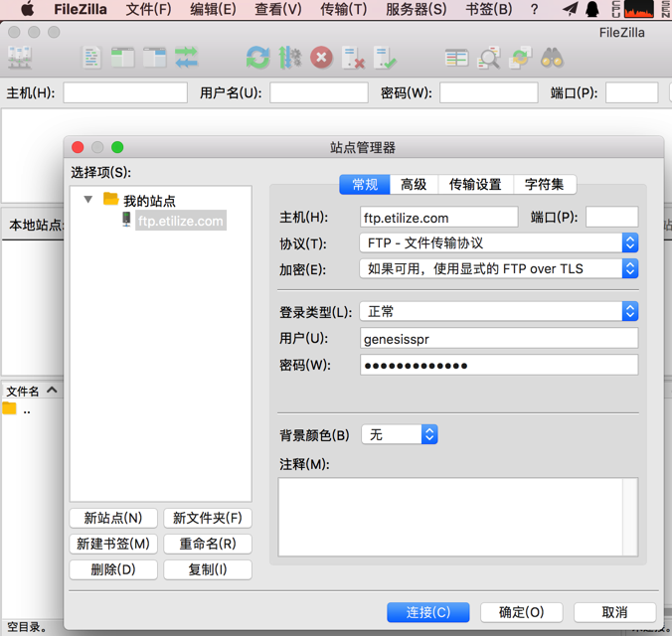
Task: Open the ? help menu
Action: coord(534,9)
